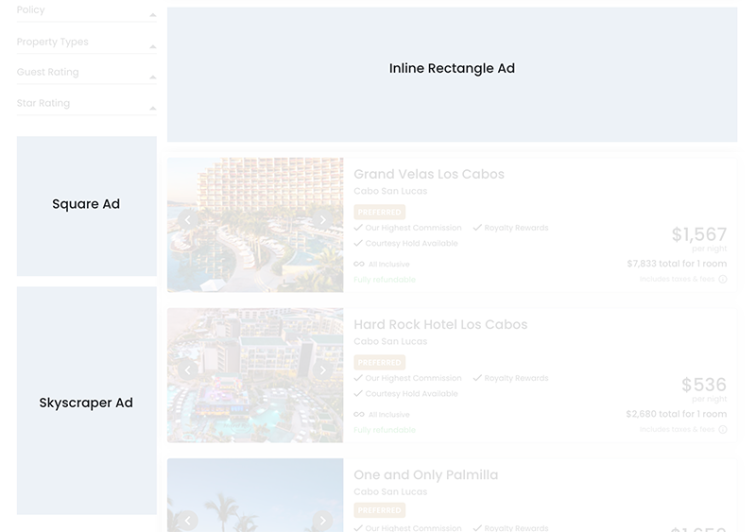Click the Skyscraper Ad in sidebar

(86, 402)
